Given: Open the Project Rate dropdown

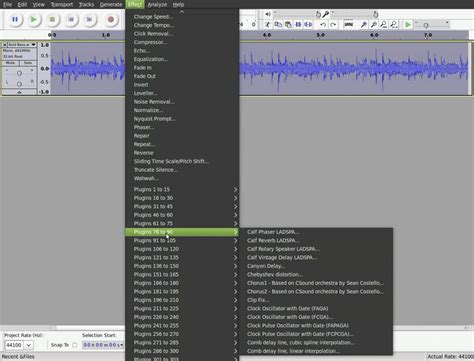Looking at the screenshot, I should pyautogui.click(x=29, y=345).
